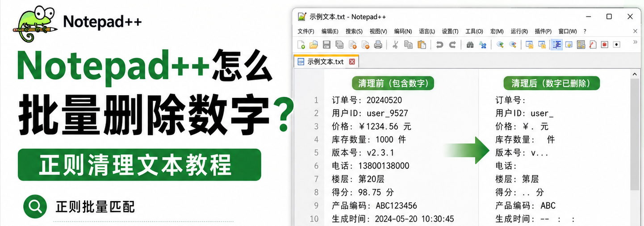Click the Close document toolbar icon
The height and width of the screenshot is (226, 644).
pos(352,44)
